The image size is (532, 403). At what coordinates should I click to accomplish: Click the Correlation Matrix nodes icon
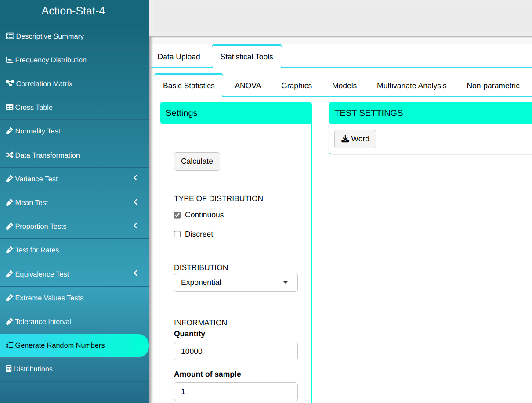[x=10, y=84]
